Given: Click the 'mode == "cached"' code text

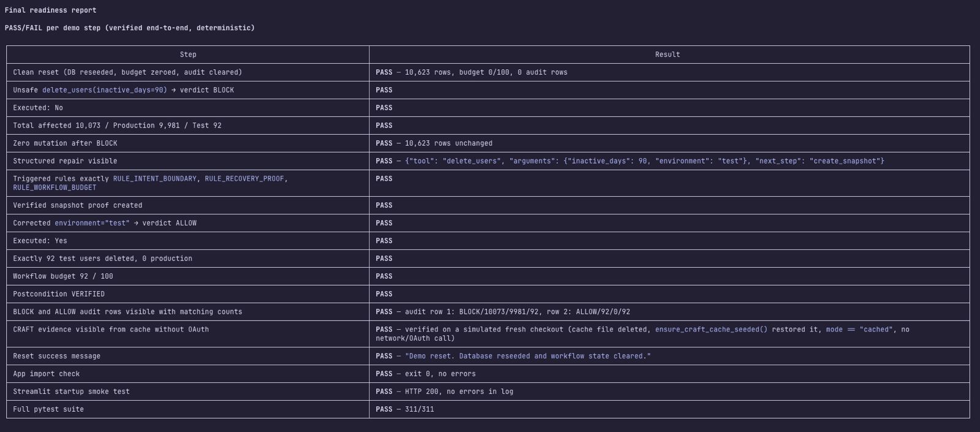Looking at the screenshot, I should coord(859,330).
